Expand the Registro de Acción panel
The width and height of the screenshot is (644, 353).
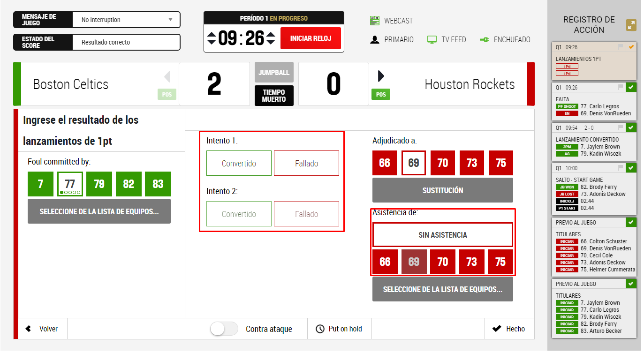coord(631,25)
